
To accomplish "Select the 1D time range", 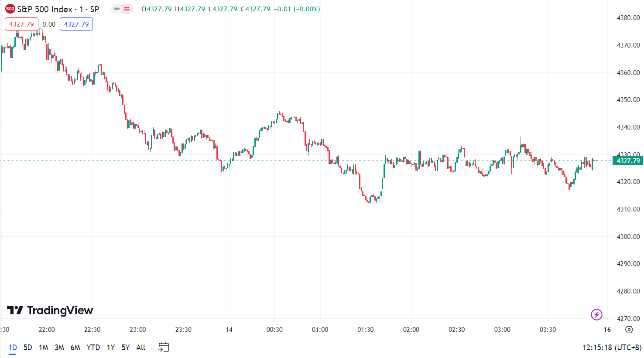I will pyautogui.click(x=13, y=348).
